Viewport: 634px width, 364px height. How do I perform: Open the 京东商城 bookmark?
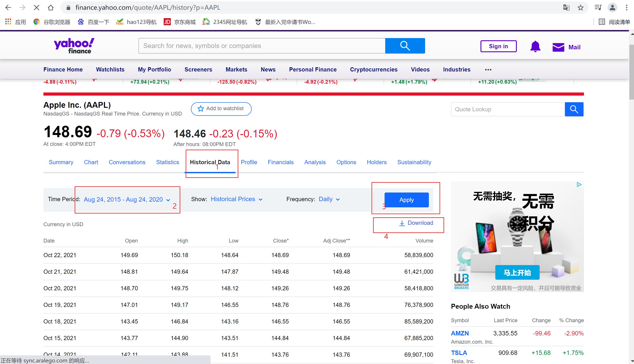180,22
